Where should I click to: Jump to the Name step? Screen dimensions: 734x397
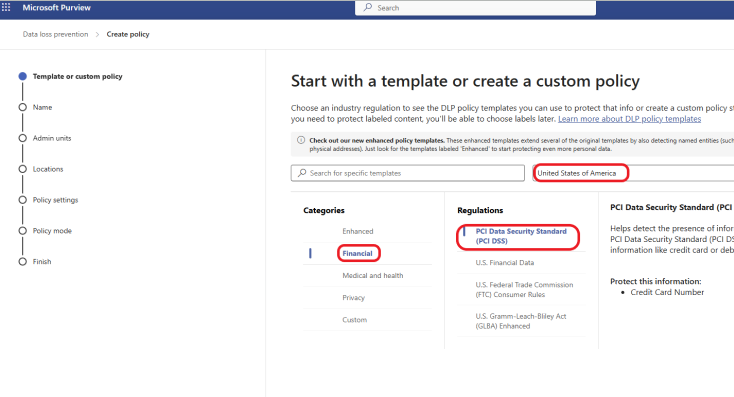click(x=42, y=107)
